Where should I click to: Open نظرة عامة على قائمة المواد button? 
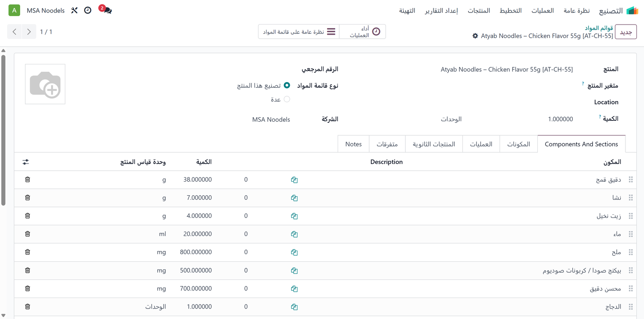click(299, 32)
